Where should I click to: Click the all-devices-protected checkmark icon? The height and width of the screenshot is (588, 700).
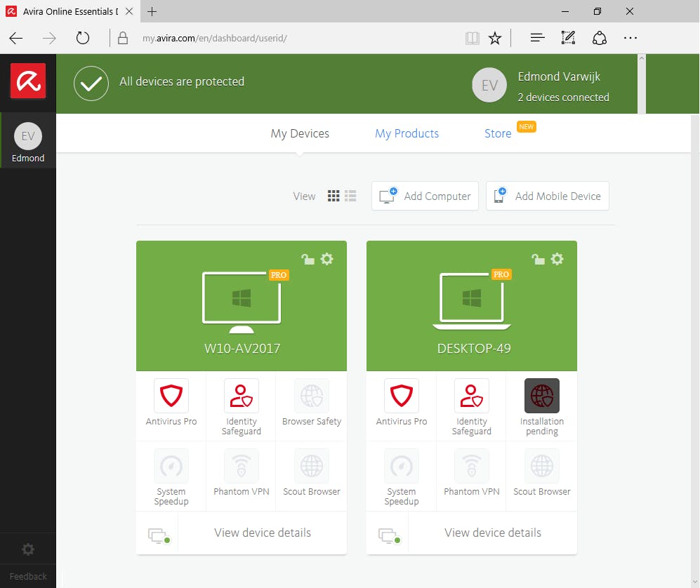click(91, 83)
